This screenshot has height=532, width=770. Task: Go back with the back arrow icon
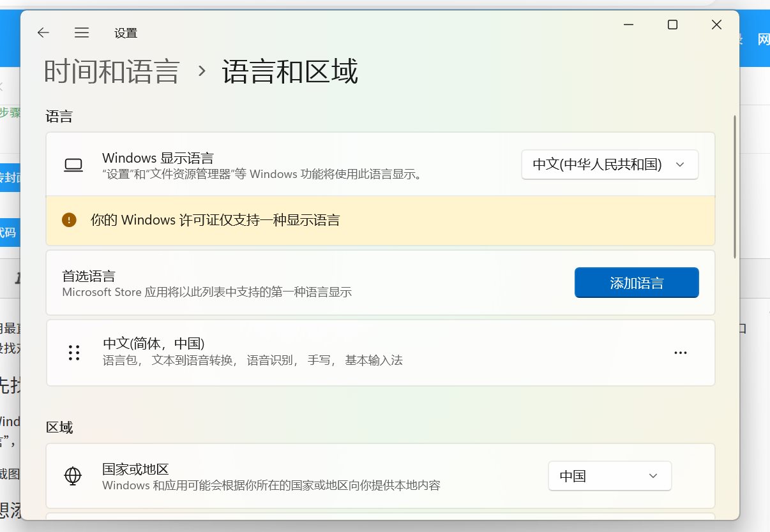click(43, 33)
